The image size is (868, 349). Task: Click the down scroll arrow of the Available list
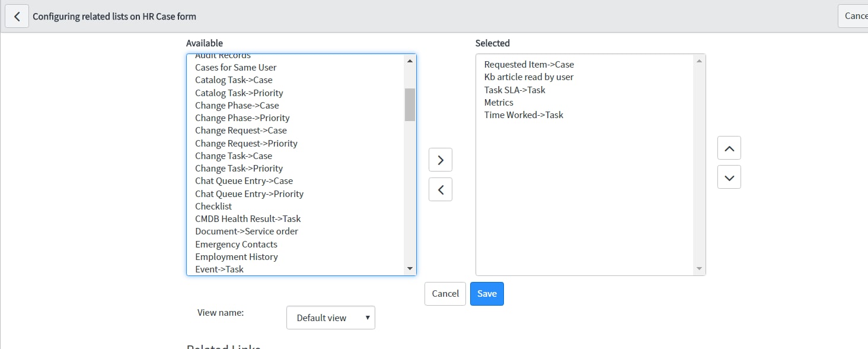tap(410, 268)
